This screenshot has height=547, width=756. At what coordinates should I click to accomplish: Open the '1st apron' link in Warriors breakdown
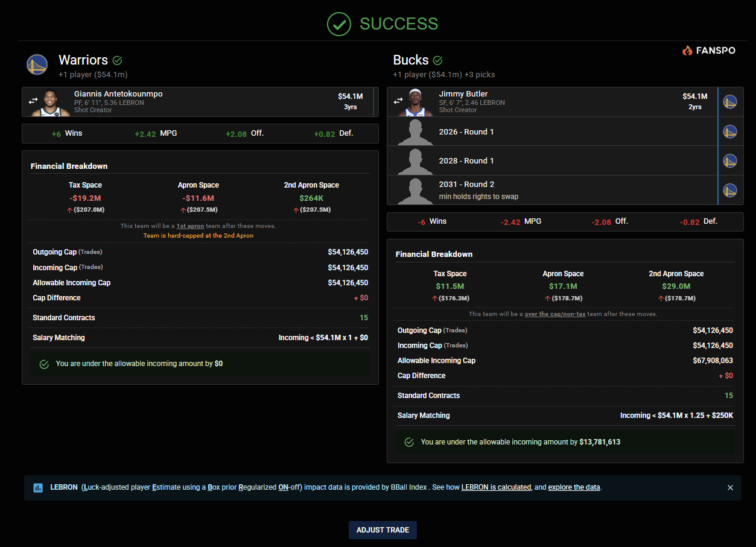pos(189,226)
